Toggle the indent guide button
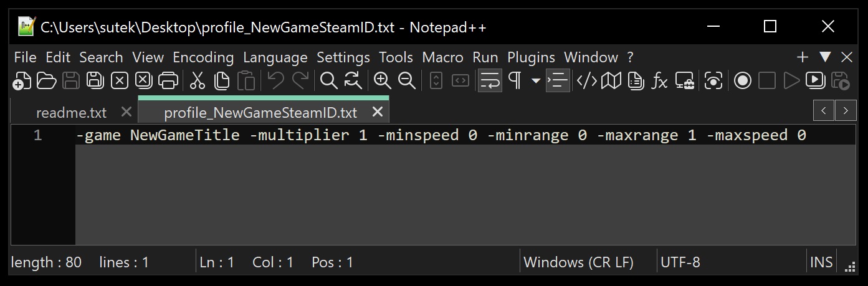This screenshot has width=868, height=286. [558, 80]
